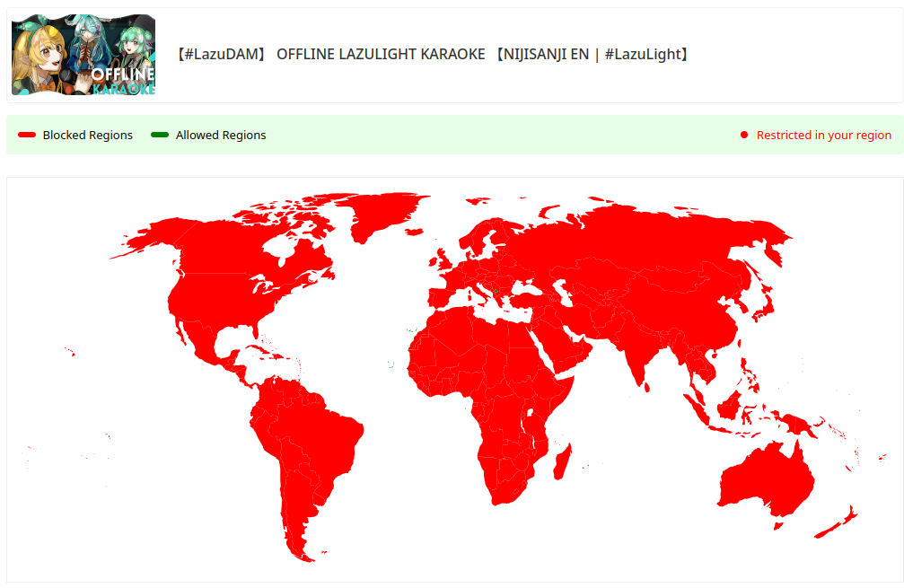The height and width of the screenshot is (588, 904).
Task: Click the "Restricted in your region" text
Action: point(823,136)
